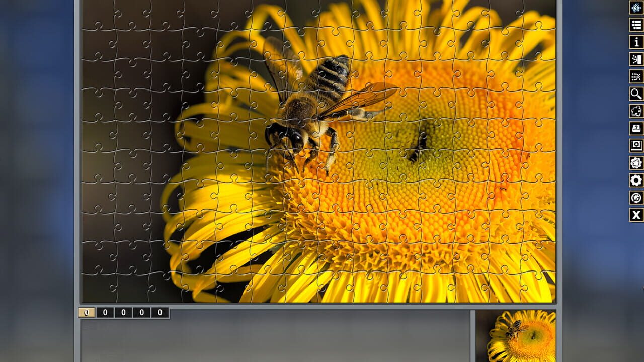Open the list menu icon in the sidebar
This screenshot has height=362, width=644.
636,25
